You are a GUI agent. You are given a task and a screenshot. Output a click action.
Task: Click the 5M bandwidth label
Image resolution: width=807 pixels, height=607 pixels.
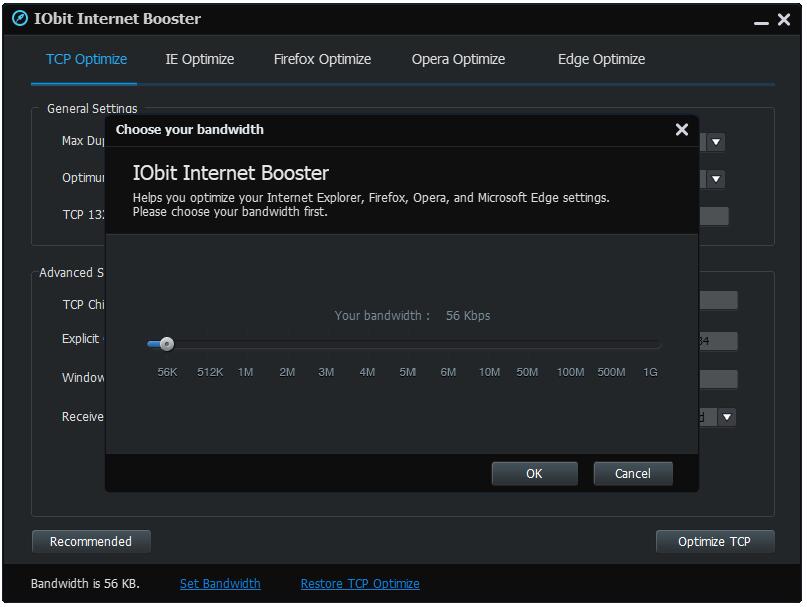point(408,372)
